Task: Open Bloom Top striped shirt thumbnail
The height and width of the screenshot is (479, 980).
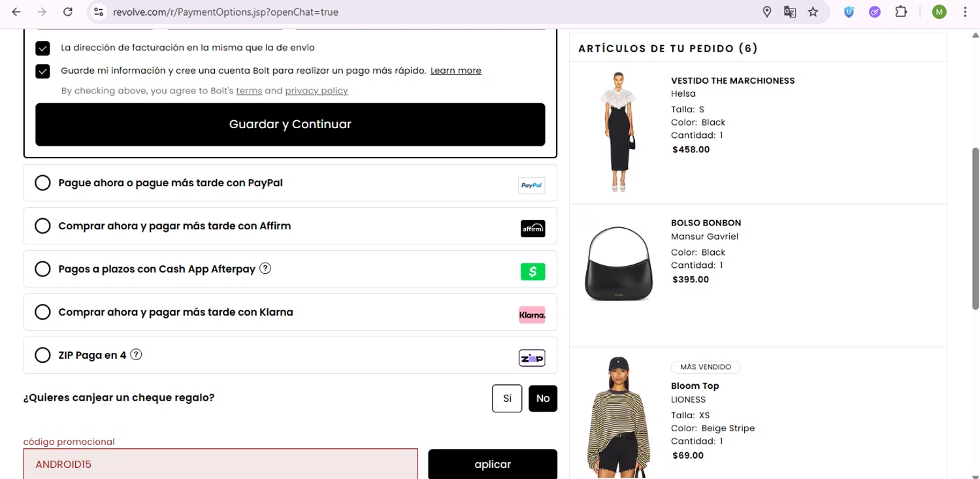Action: [618, 417]
